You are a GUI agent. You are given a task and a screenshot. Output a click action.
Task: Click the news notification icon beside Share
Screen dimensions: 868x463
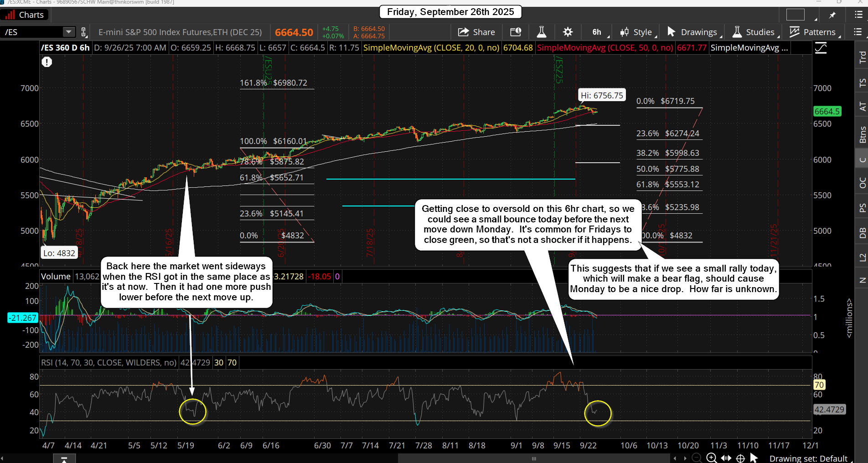tap(516, 32)
